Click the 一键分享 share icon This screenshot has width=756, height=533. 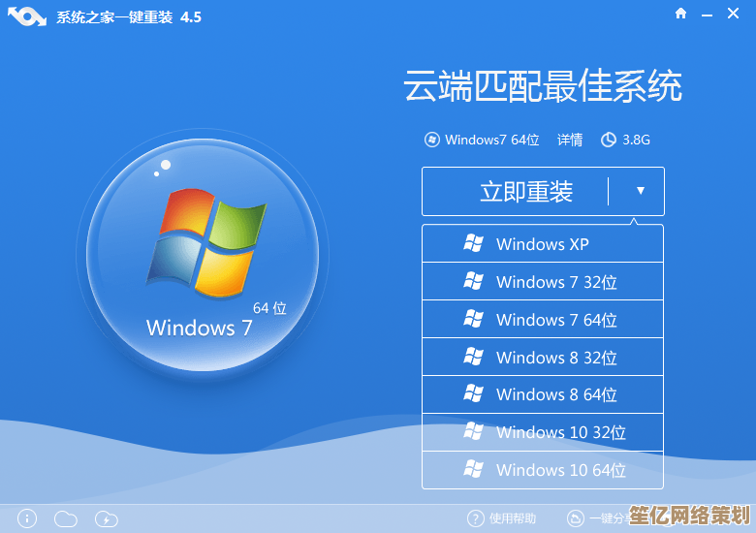point(576,518)
